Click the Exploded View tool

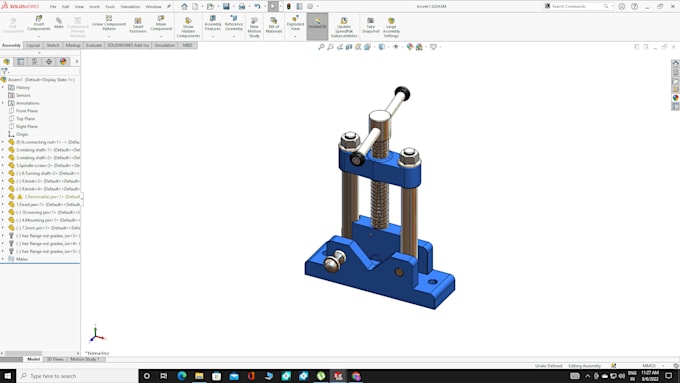pos(295,23)
